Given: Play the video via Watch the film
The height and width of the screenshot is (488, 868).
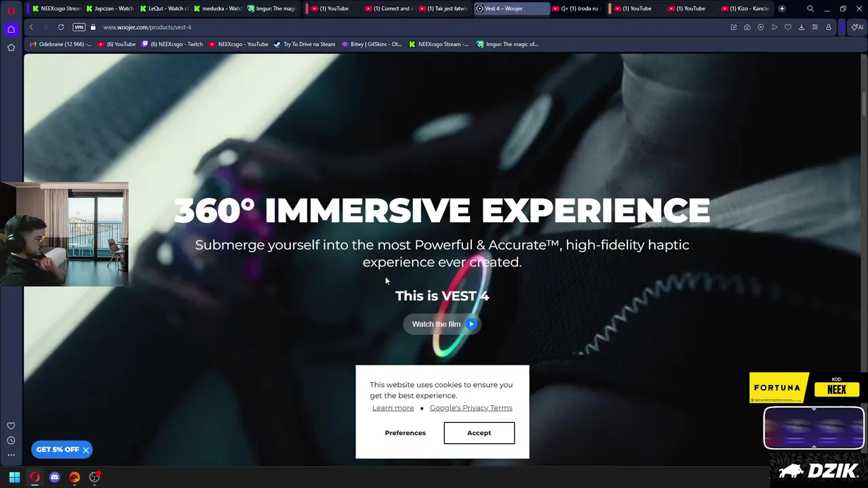Looking at the screenshot, I should pos(442,324).
